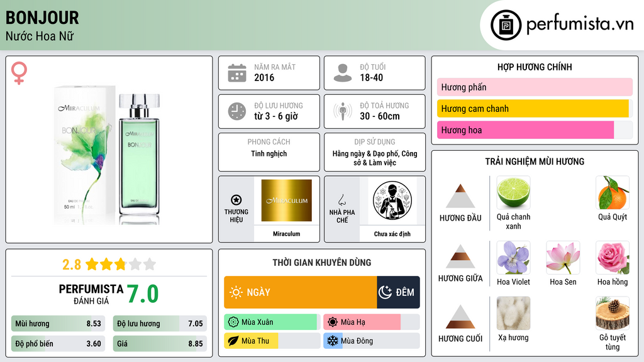The image size is (644, 362).
Task: Click the Perfumista 7.0 rating score
Action: [x=143, y=294]
